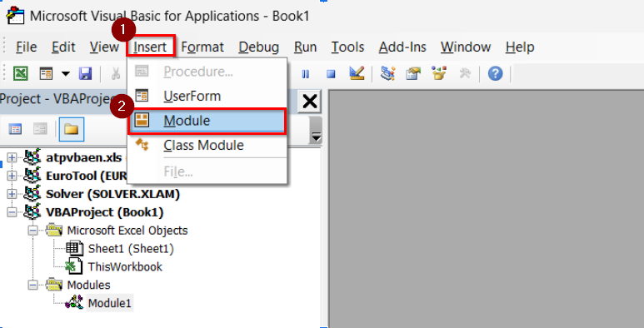The image size is (644, 328).
Task: Open dropdown arrow beside Insert UserForm icon
Action: (x=66, y=74)
